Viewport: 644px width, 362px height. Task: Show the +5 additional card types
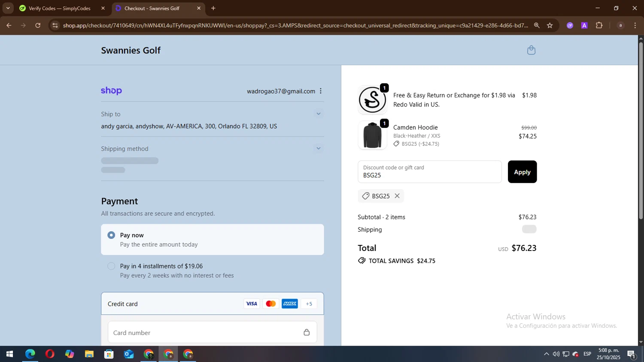click(309, 304)
